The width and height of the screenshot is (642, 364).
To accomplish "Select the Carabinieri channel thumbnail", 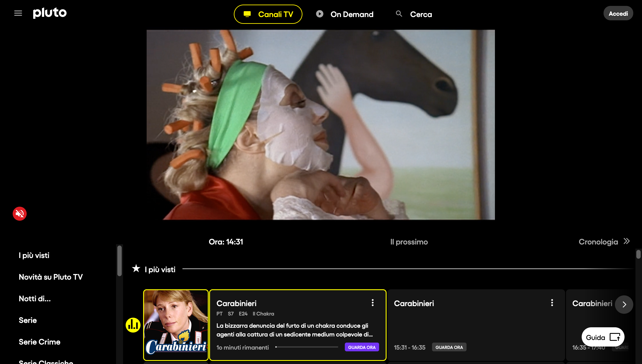I will 176,325.
